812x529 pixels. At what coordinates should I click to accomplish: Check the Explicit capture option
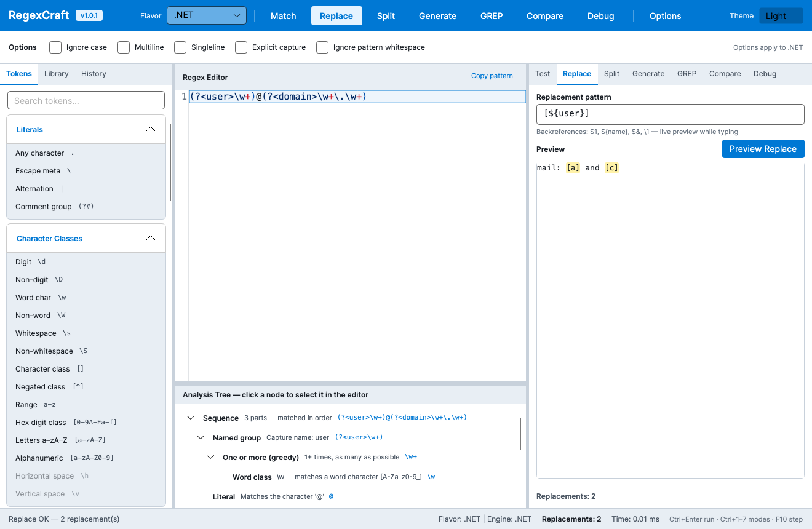pos(241,47)
